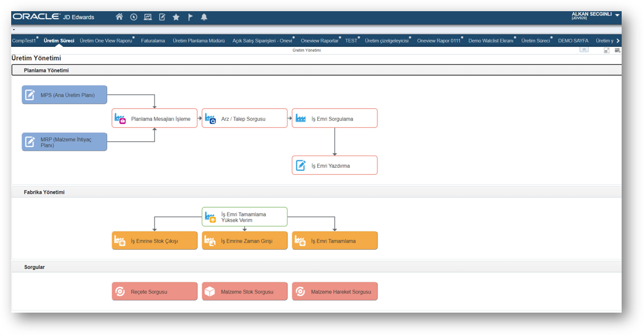Viewport: 644px width, 335px height.
Task: Go to the Home page icon
Action: point(119,17)
